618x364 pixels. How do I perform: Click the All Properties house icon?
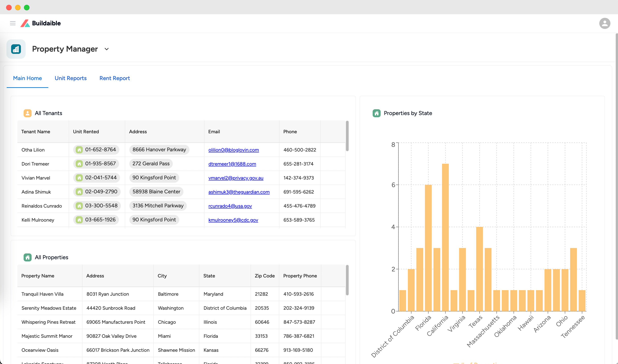[x=27, y=257]
